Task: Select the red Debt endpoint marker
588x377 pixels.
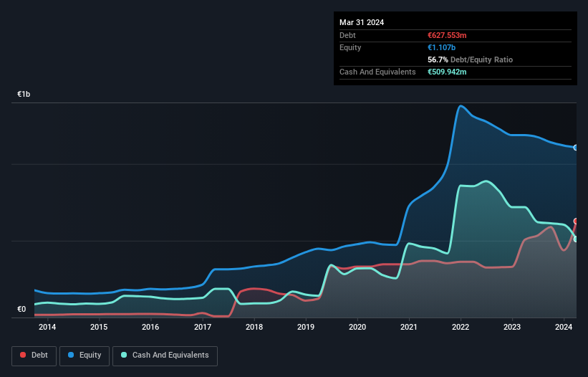Action: point(576,221)
